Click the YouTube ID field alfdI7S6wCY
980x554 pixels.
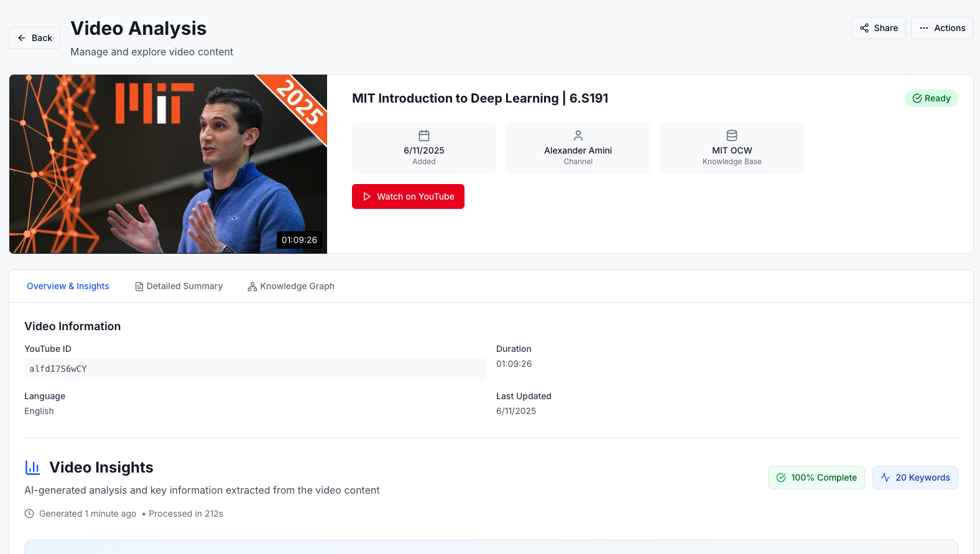[x=255, y=369]
